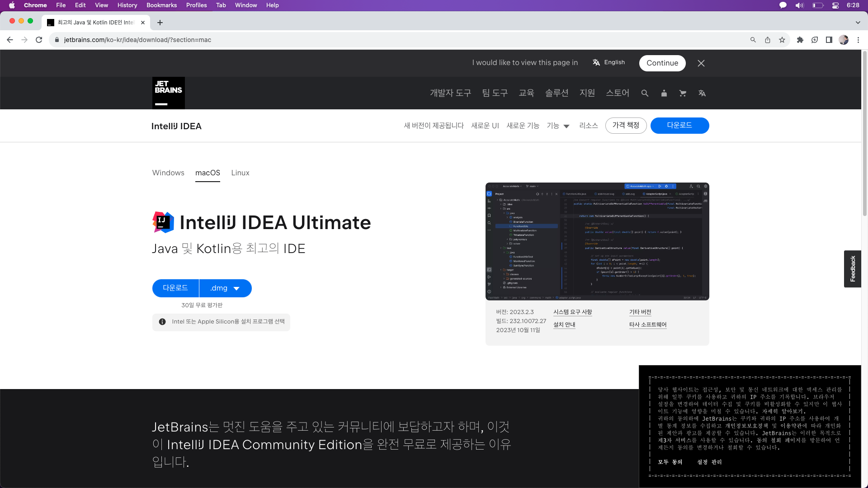
Task: Open 새로운 기능 link
Action: point(523,126)
